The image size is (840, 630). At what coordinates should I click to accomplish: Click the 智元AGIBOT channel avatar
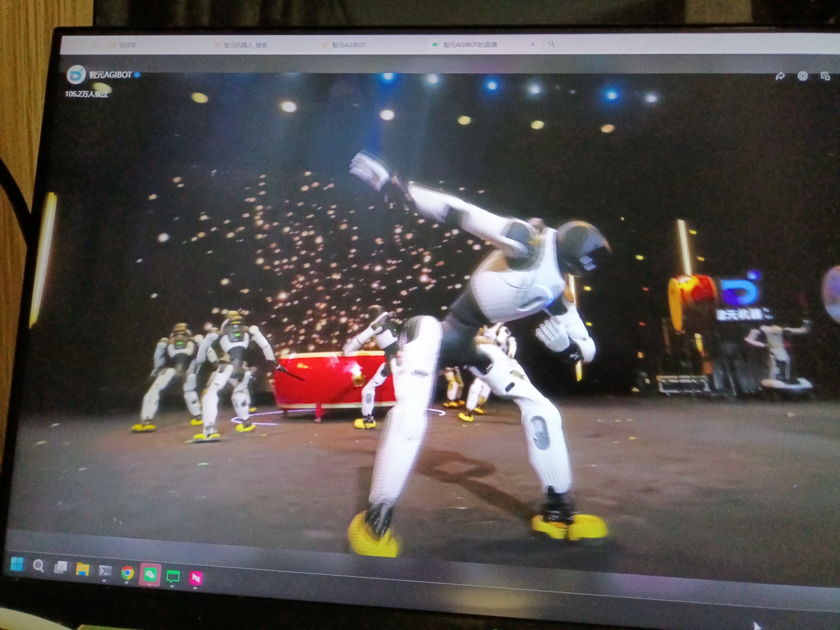[x=76, y=75]
